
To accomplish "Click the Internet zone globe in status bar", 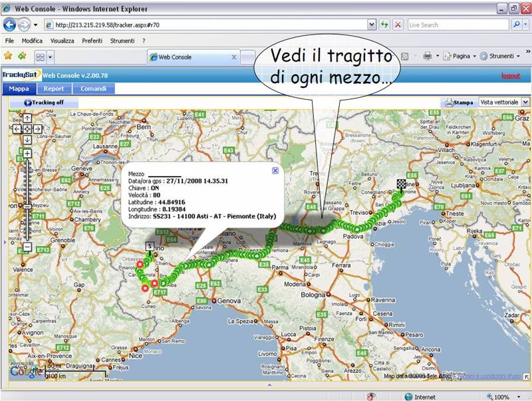I will 408,397.
